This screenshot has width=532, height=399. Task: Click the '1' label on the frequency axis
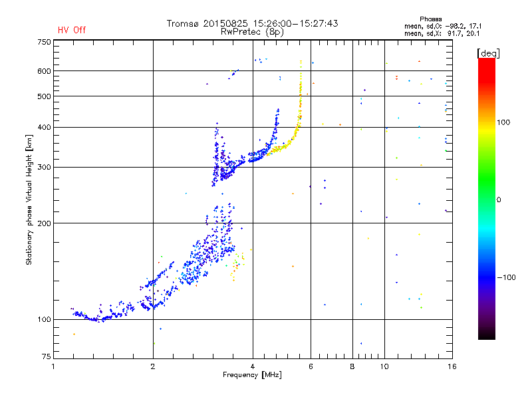pyautogui.click(x=53, y=366)
